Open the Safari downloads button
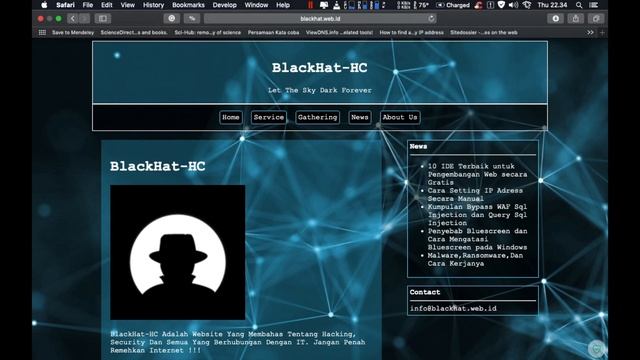640x360 pixels. pyautogui.click(x=556, y=18)
